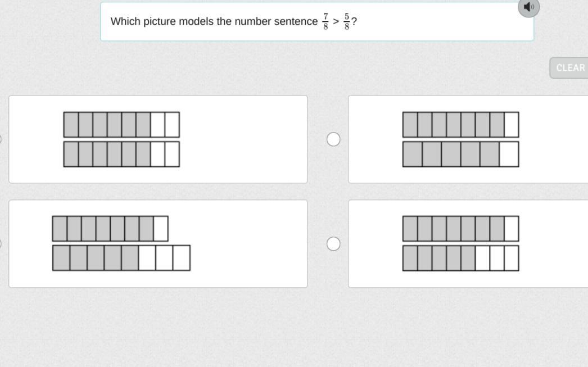Click the greater-than sign in the question
Viewport: 588px width, 367px height.
(x=336, y=22)
